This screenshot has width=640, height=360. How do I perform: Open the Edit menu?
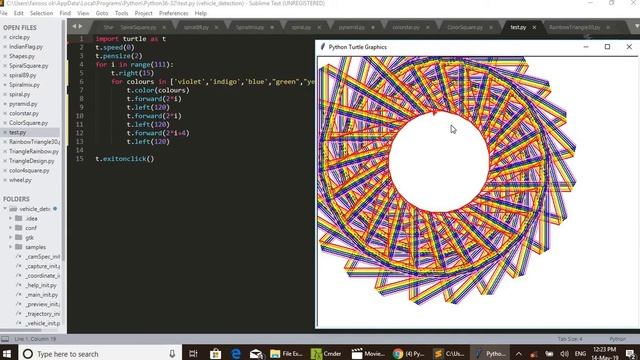(x=19, y=13)
